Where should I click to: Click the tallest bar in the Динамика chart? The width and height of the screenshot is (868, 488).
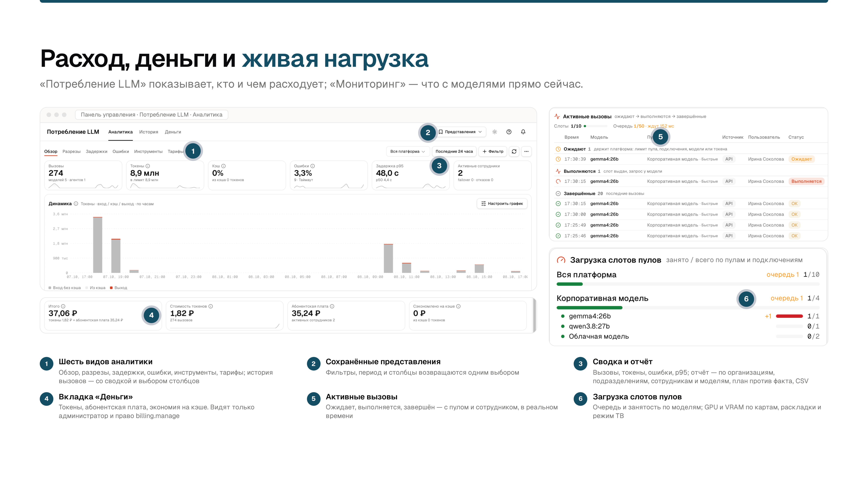98,245
